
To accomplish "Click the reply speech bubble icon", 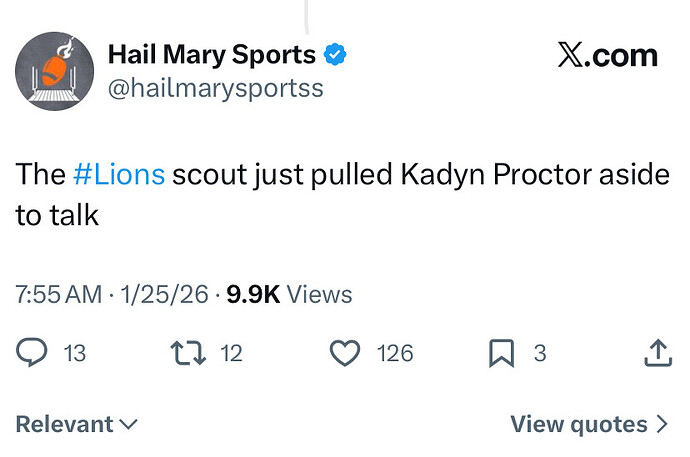I will click(32, 352).
